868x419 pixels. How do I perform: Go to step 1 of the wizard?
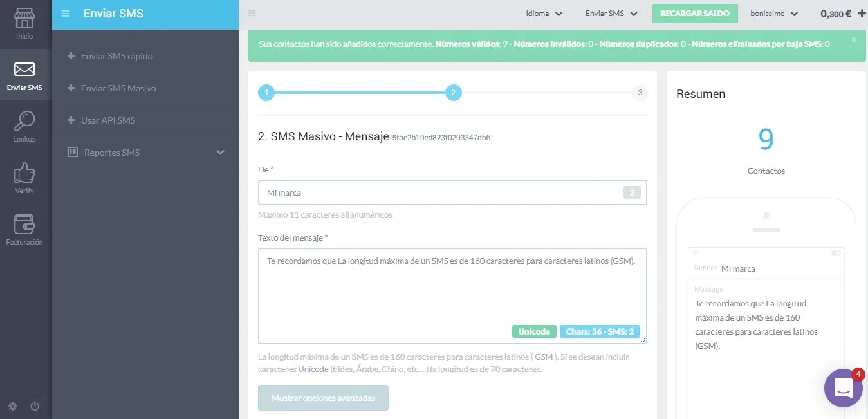pyautogui.click(x=266, y=93)
